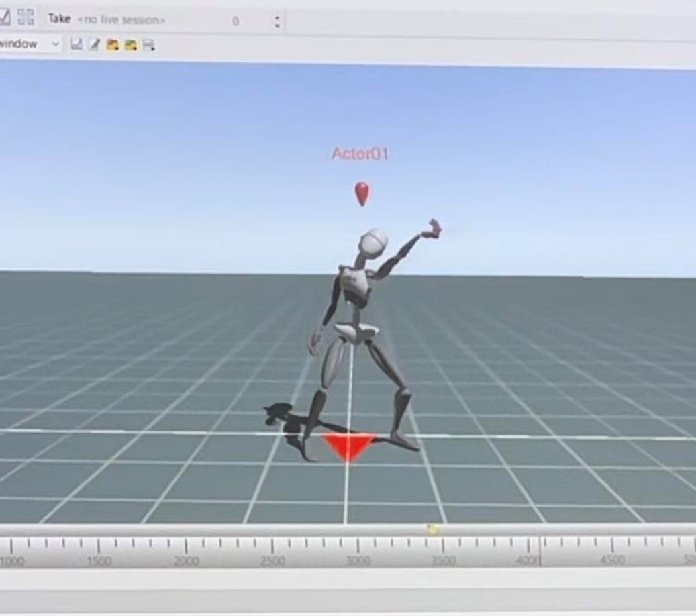Click the pencil edit layout icon
Image resolution: width=696 pixels, height=616 pixels.
coord(95,45)
